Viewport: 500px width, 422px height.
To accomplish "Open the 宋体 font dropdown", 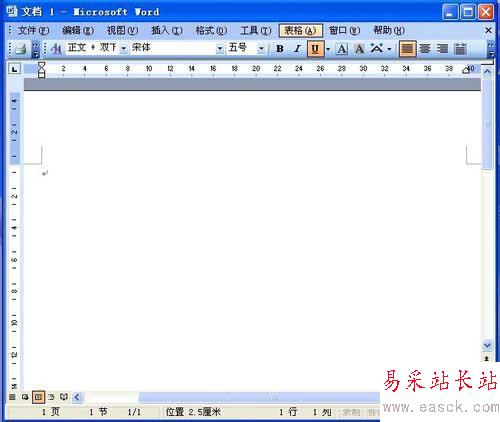I will coord(220,49).
